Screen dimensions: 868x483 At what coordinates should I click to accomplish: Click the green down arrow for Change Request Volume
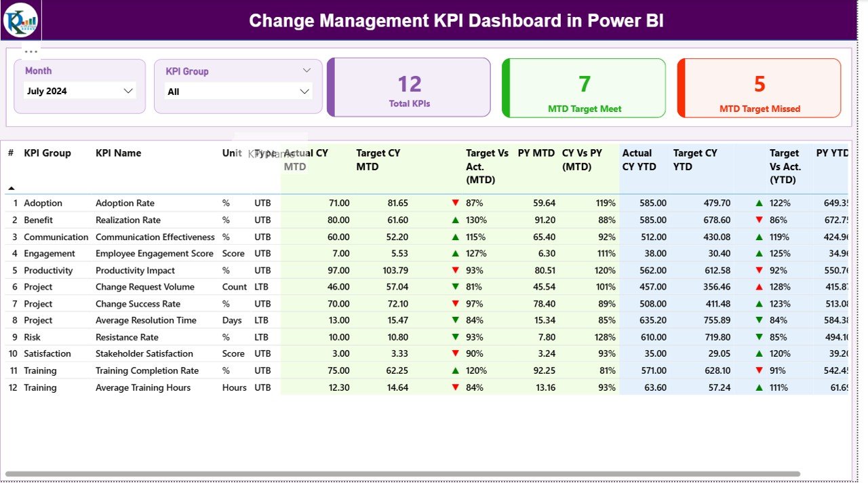[455, 287]
